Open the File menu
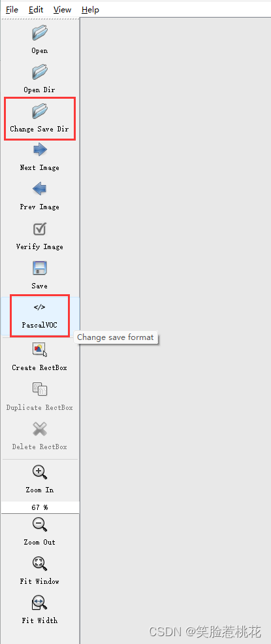 [x=12, y=9]
